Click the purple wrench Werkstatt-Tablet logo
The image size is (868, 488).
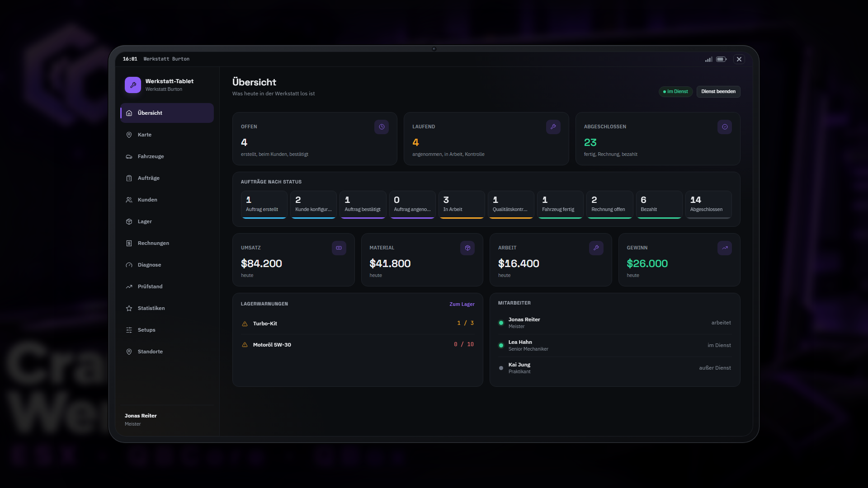tap(133, 85)
